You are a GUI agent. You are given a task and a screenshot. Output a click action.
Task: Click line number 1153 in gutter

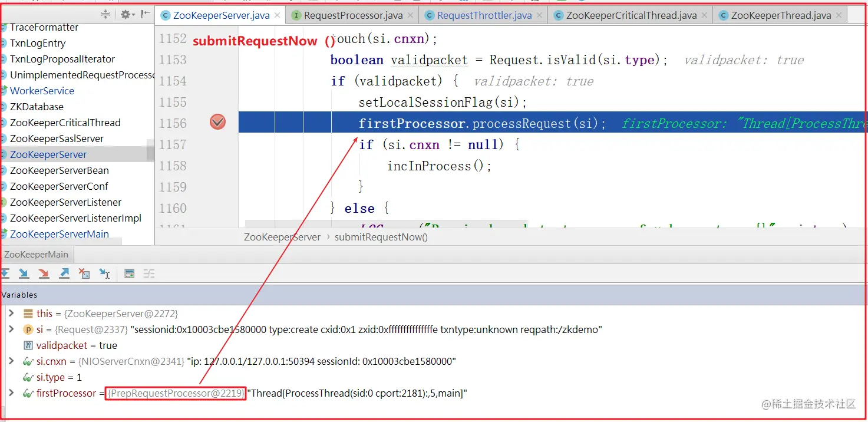173,60
